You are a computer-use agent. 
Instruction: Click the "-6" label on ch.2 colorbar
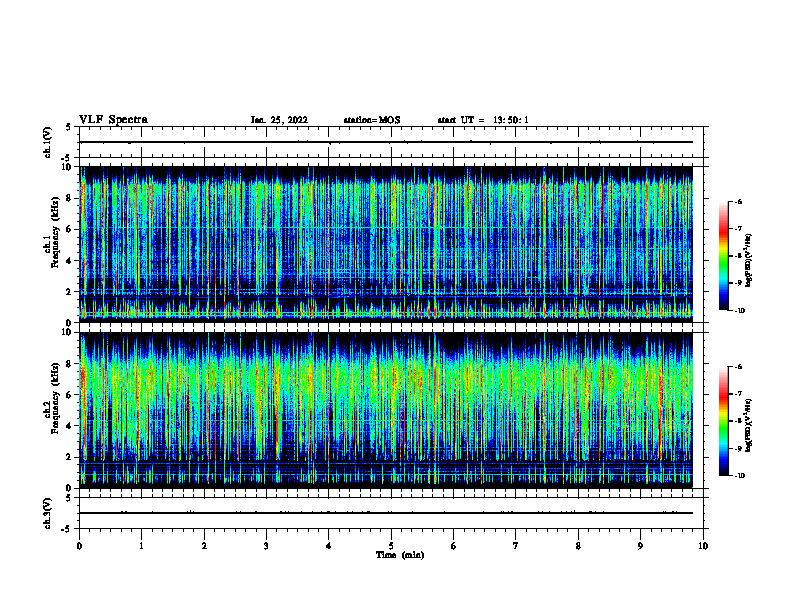pyautogui.click(x=738, y=367)
